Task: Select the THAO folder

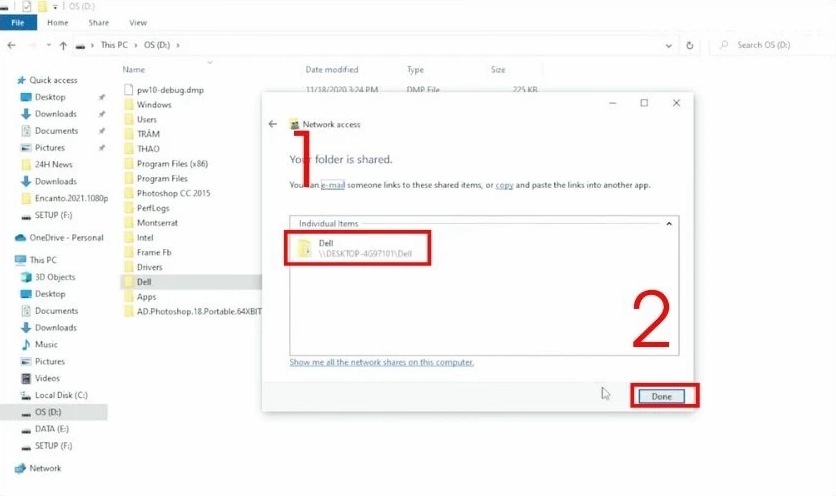Action: coord(148,149)
